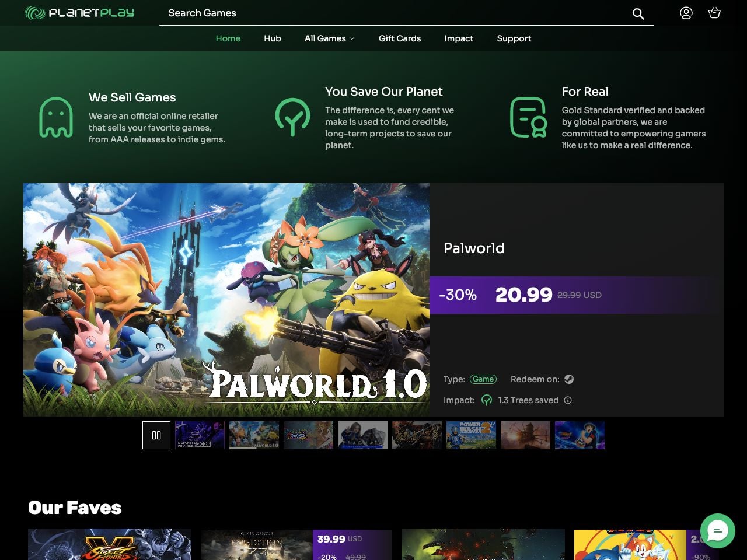Click the Game type tag

[x=483, y=379]
